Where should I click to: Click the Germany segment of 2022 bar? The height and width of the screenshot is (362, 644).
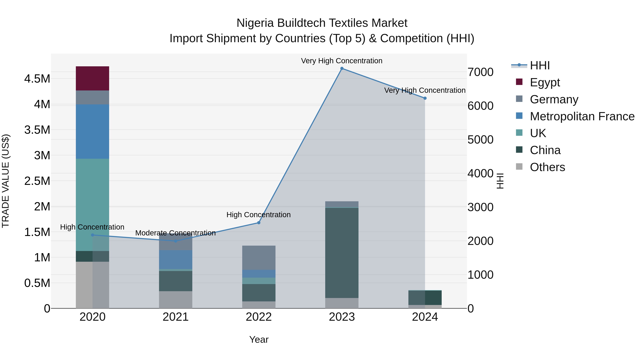coord(259,258)
